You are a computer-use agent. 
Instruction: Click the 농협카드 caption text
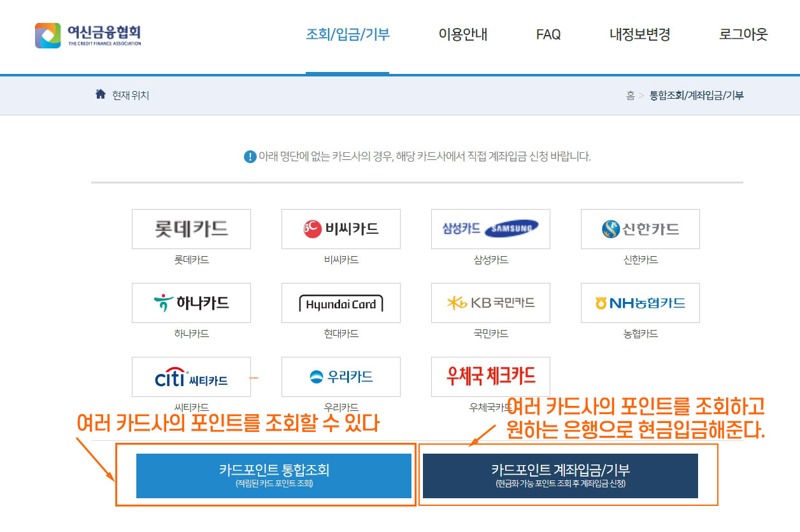pyautogui.click(x=640, y=334)
